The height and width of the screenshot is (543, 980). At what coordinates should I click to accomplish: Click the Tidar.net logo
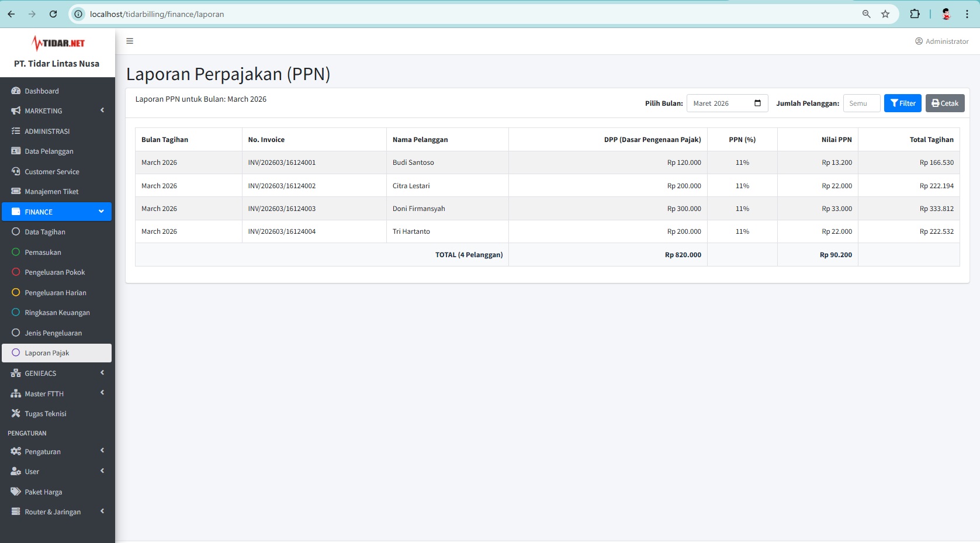tap(58, 43)
